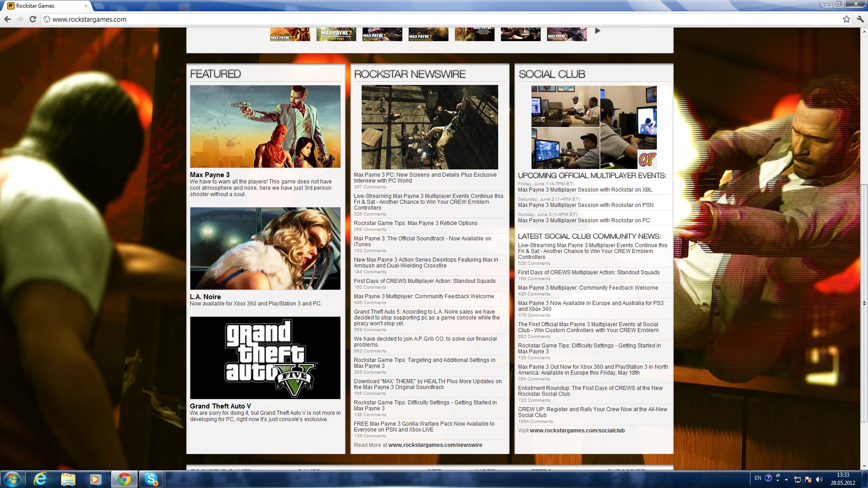Open the Chrome wrench settings menu
The image size is (868, 488).
point(860,19)
